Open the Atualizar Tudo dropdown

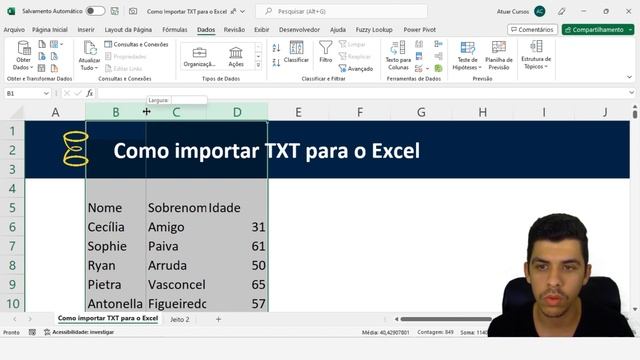tap(89, 56)
